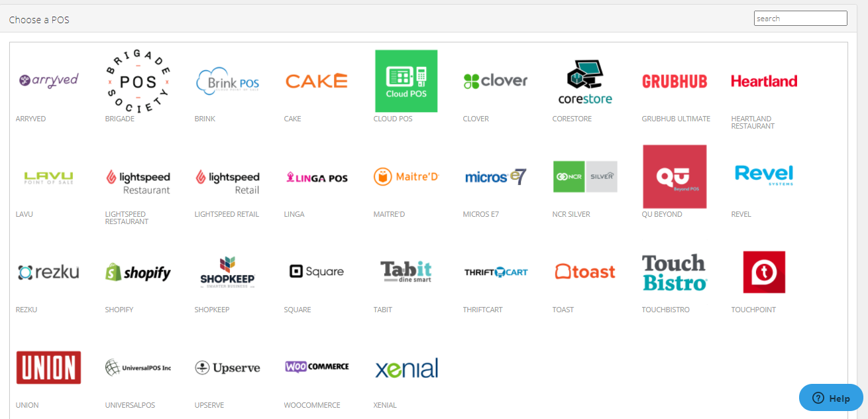Click the "WOOCOMMERCE" text label
The width and height of the screenshot is (868, 419).
312,405
